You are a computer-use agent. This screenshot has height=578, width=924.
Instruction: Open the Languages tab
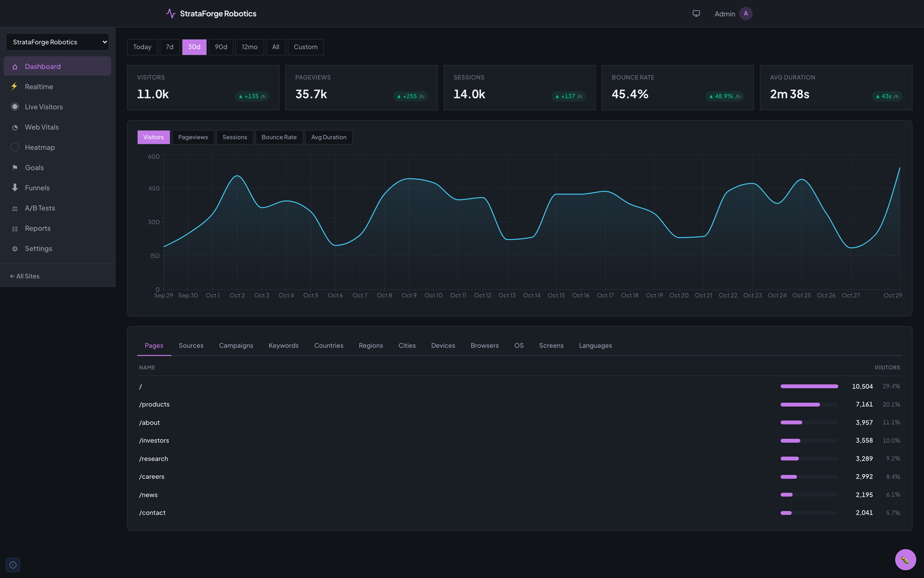click(595, 346)
